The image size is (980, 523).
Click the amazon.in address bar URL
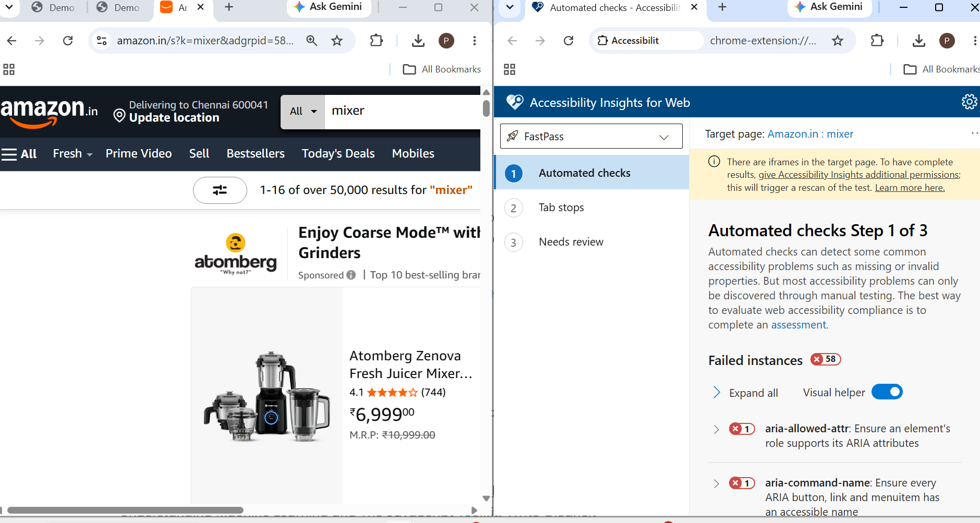pos(205,41)
